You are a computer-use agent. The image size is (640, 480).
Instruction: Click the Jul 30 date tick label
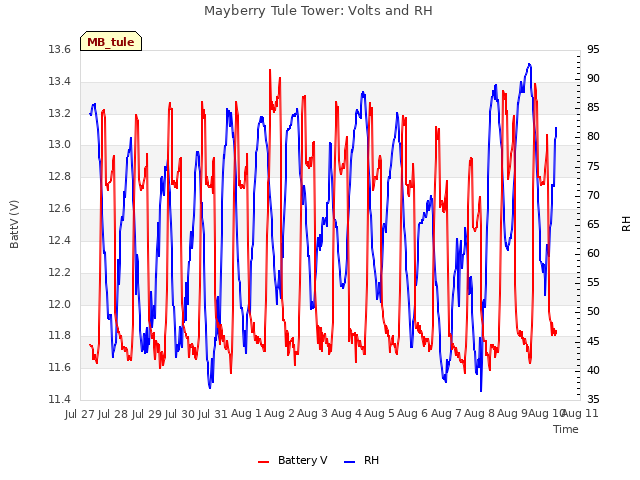click(180, 414)
